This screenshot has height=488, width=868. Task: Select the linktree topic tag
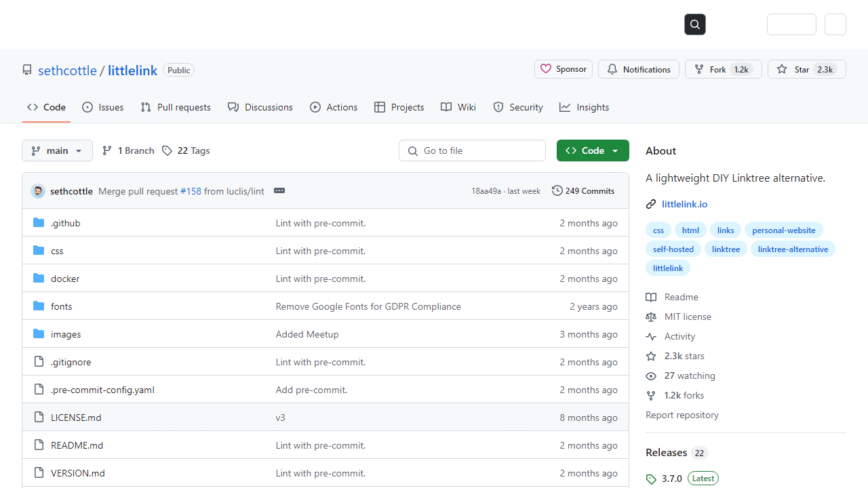point(726,249)
